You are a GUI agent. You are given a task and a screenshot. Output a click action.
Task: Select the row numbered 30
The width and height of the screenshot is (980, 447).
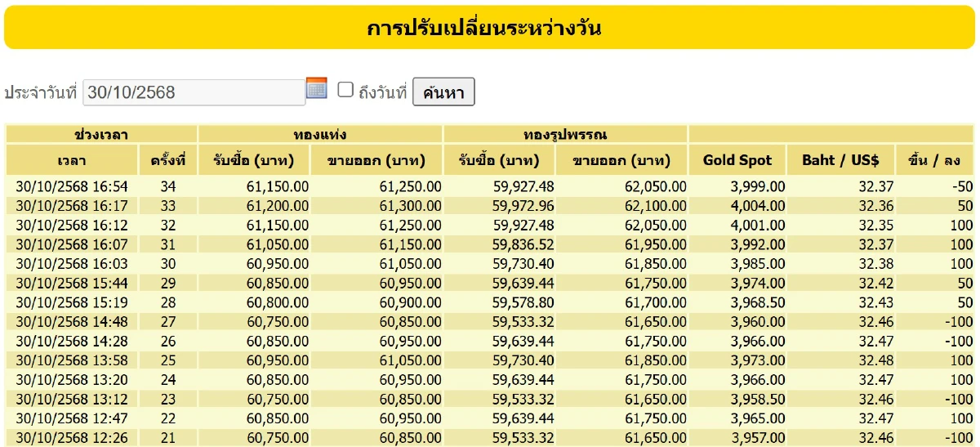tap(168, 263)
